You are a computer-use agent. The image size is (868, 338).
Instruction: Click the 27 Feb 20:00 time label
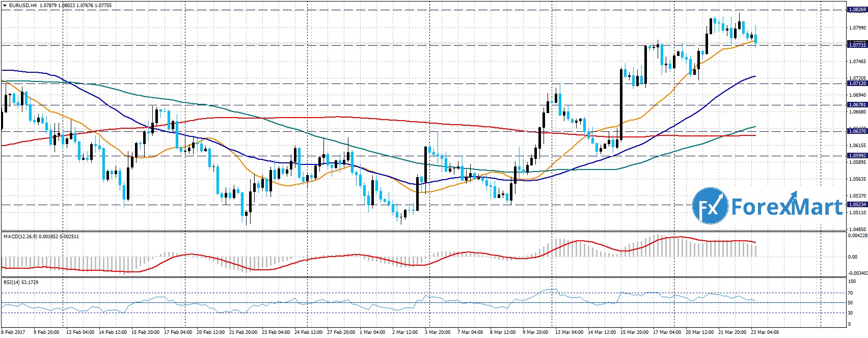point(342,332)
